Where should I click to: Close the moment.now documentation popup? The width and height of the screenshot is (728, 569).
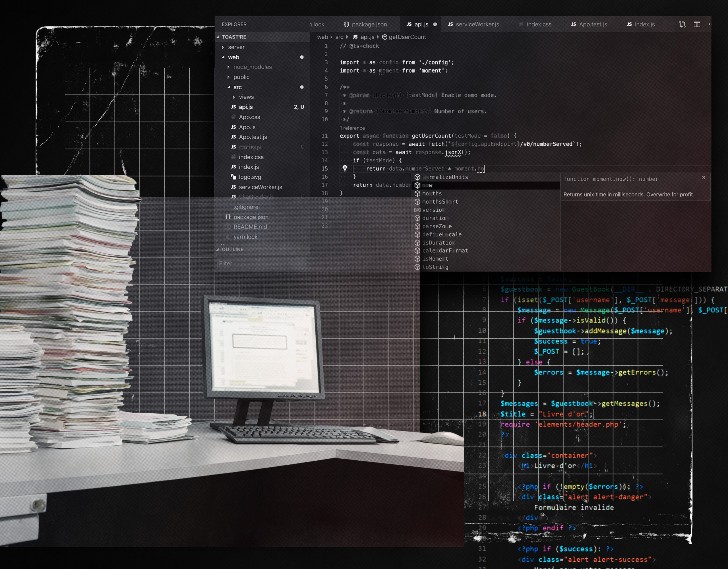coord(703,178)
